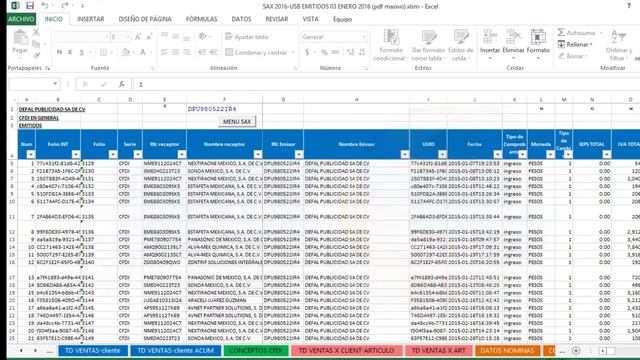Image resolution: width=640 pixels, height=360 pixels.
Task: Click the Cut scissors icon
Action: point(36,32)
